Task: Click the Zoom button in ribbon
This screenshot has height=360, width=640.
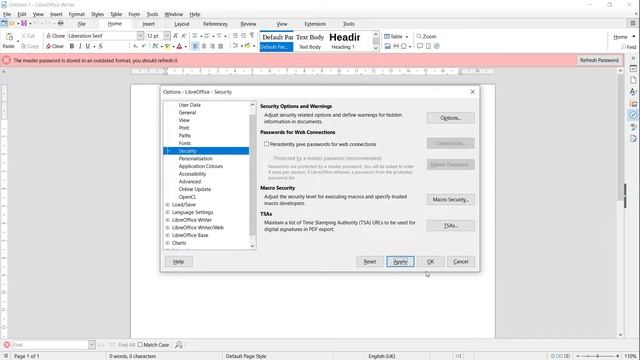Action: 426,36
